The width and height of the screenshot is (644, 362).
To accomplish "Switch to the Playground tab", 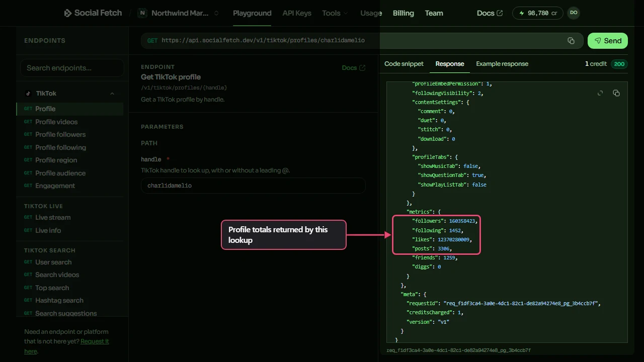I will [252, 13].
